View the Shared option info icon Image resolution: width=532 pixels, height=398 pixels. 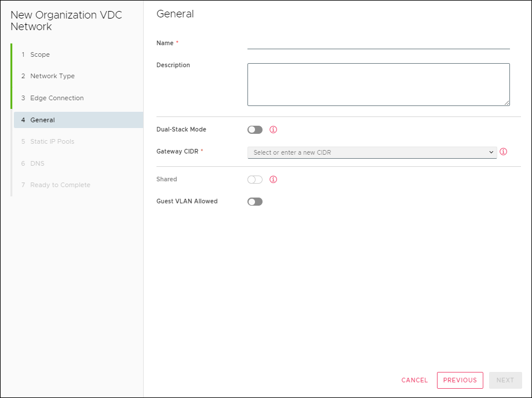[x=273, y=180]
